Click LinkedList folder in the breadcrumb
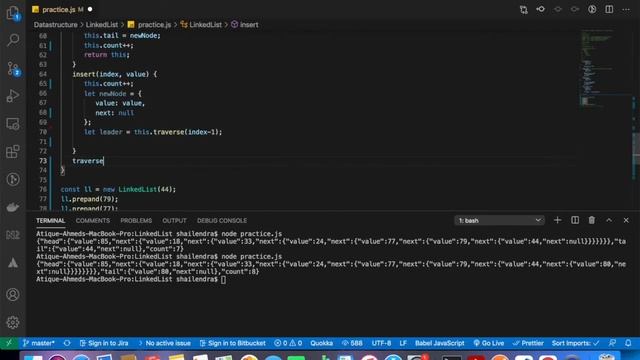 click(102, 24)
